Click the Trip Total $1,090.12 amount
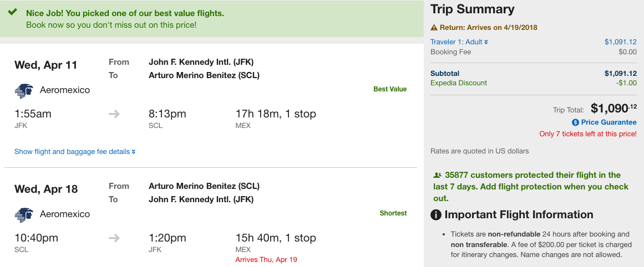644x267 pixels. pos(613,108)
